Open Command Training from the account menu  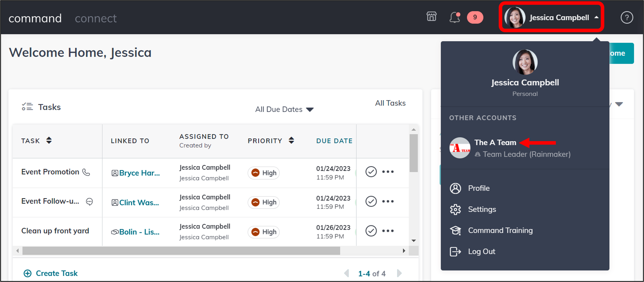[500, 230]
